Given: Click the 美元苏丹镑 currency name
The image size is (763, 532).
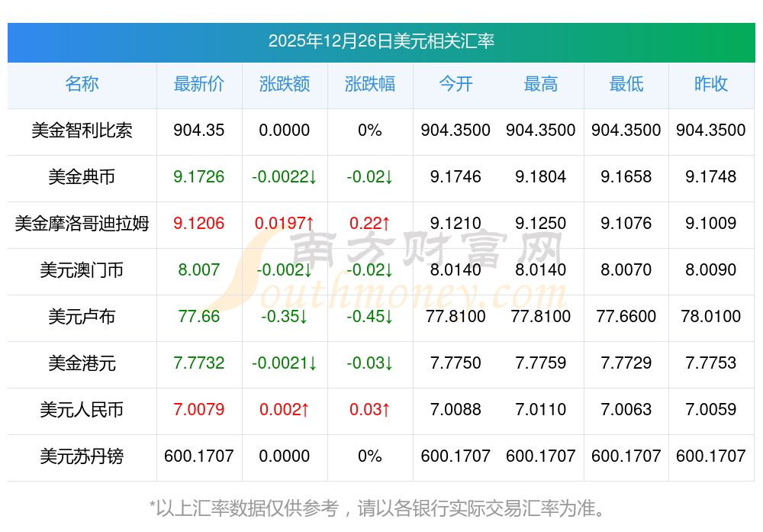Looking at the screenshot, I should 82,456.
